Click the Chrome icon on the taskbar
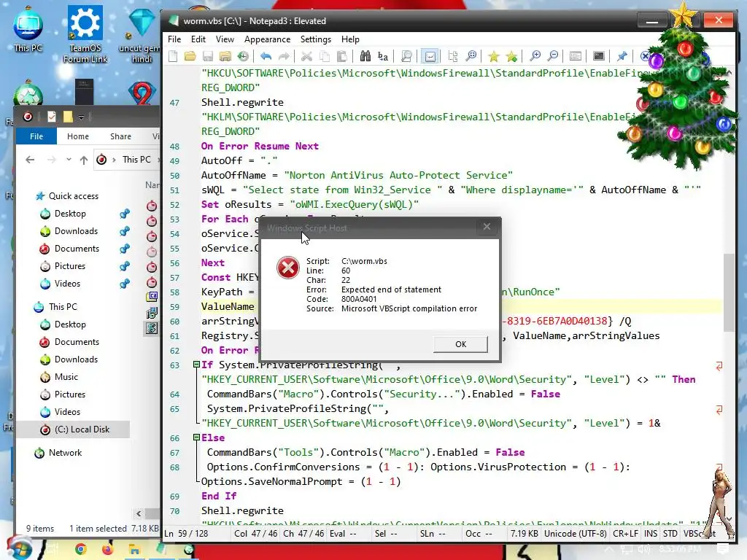This screenshot has width=747, height=560. pos(80,550)
